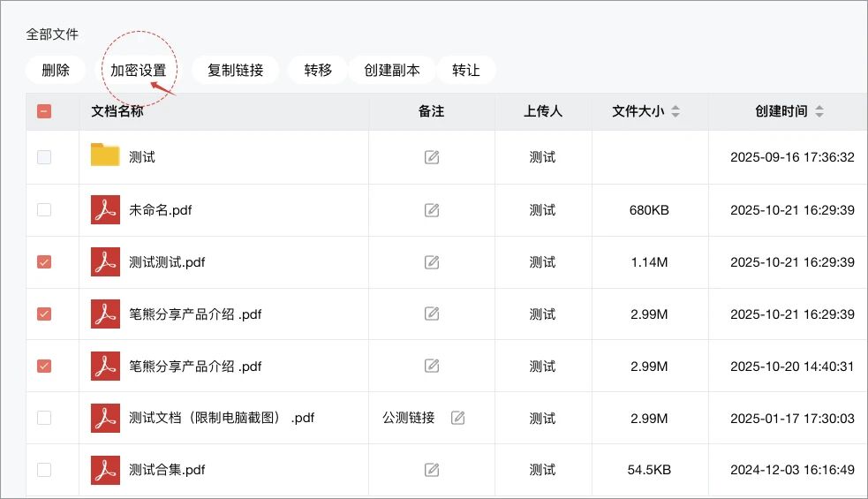
Task: Sort the list by 文件大小
Action: click(x=676, y=111)
